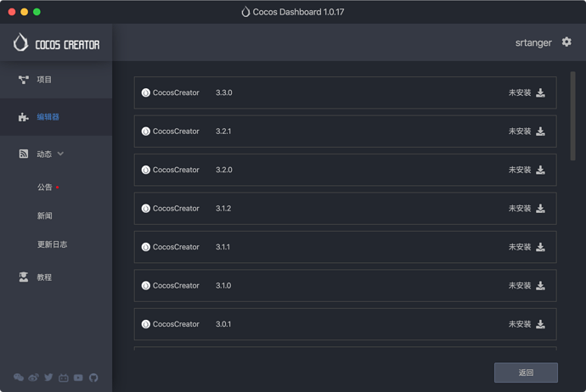The image size is (586, 392).
Task: Click the editor list vertical scrollbar
Action: [573, 115]
